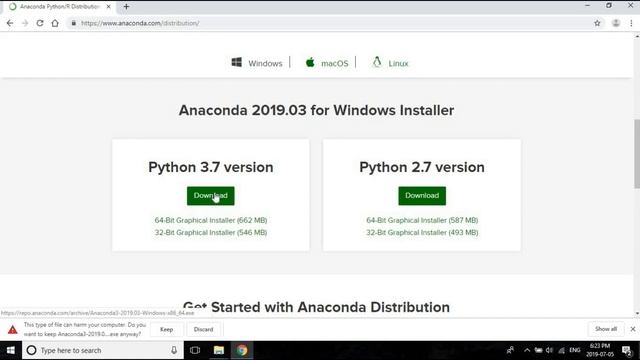Click the Linux penguin icon
Viewport: 640px width, 360px height.
(377, 62)
